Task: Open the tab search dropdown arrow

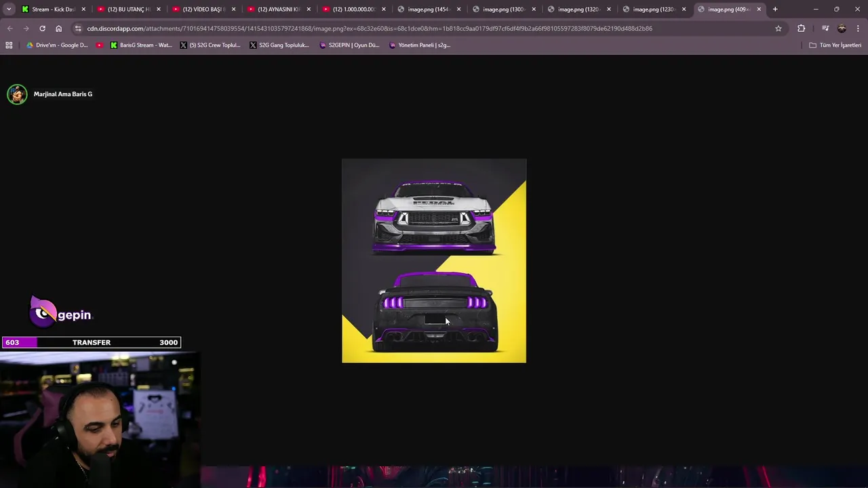Action: (9, 9)
